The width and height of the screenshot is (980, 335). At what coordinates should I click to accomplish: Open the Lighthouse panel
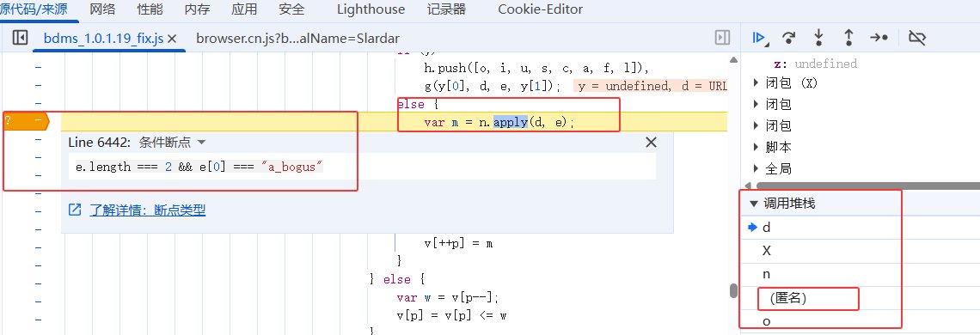(371, 9)
